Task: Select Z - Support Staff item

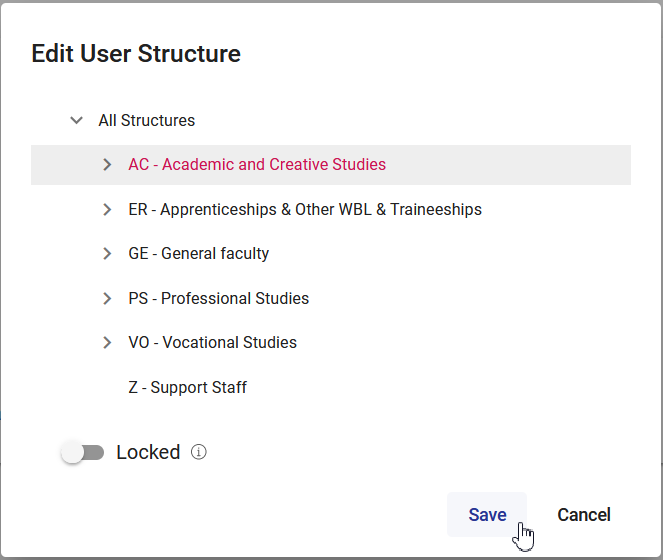Action: coord(188,387)
